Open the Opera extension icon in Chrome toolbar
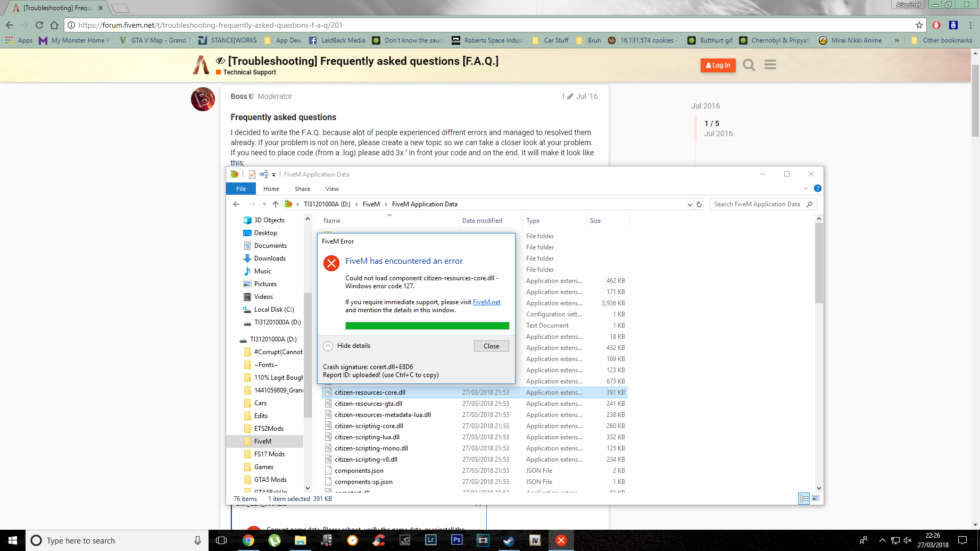Viewport: 980px width, 551px height. (x=936, y=25)
